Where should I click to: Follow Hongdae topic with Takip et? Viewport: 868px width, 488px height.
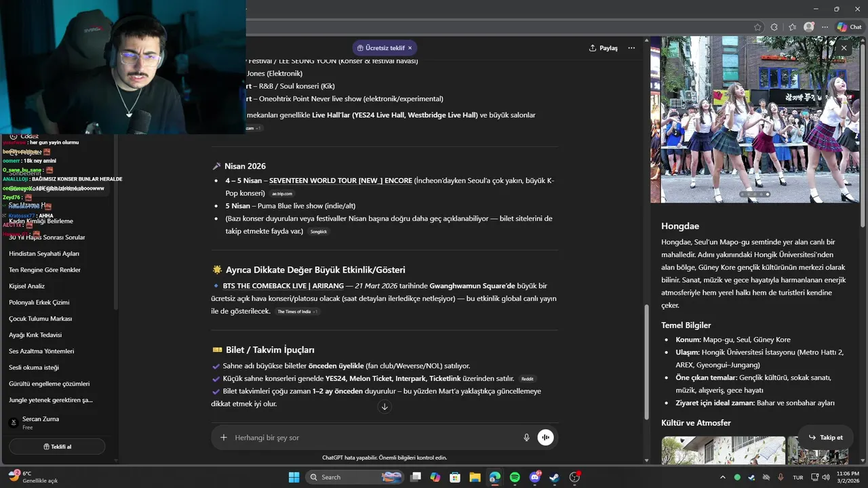click(x=825, y=437)
